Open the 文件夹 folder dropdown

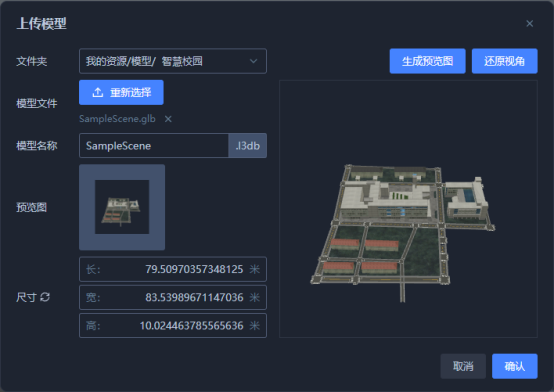(173, 61)
